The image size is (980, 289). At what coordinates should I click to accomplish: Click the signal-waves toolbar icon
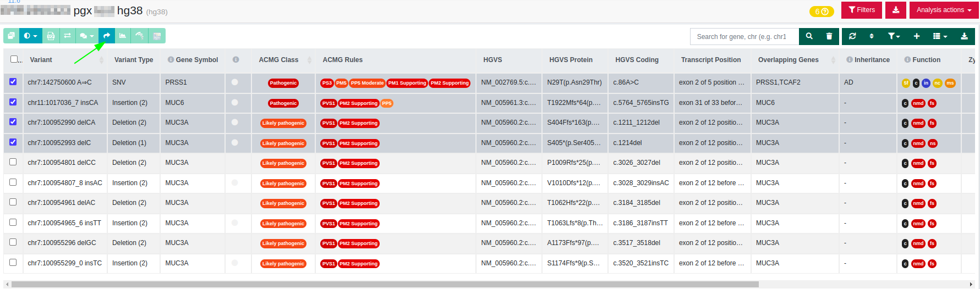coord(140,36)
